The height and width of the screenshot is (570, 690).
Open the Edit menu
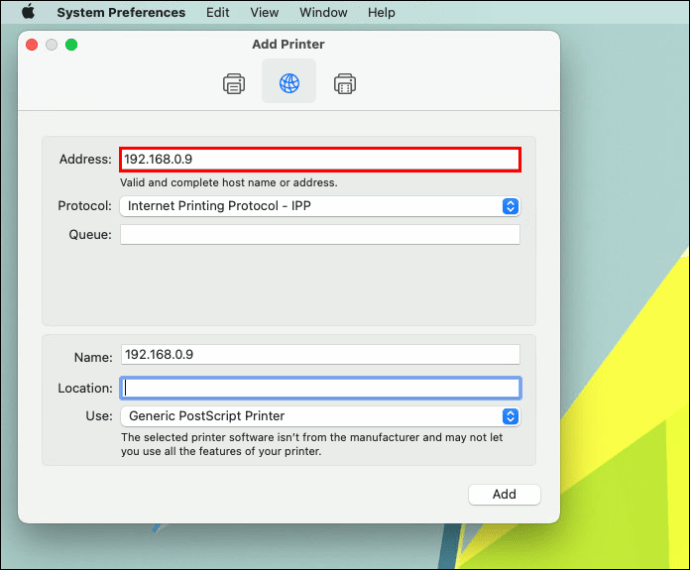coord(217,13)
